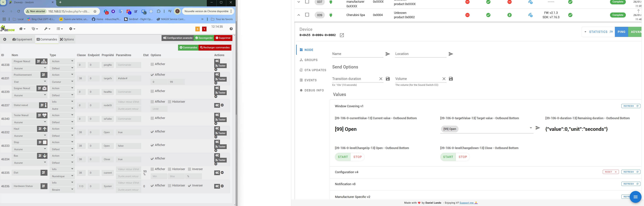
Task: Bookmark this page with the star icon
Action: 95,11
